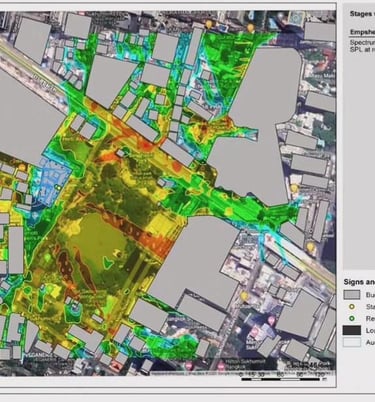Select the yellow circle stage symbol in legend

coord(351,307)
